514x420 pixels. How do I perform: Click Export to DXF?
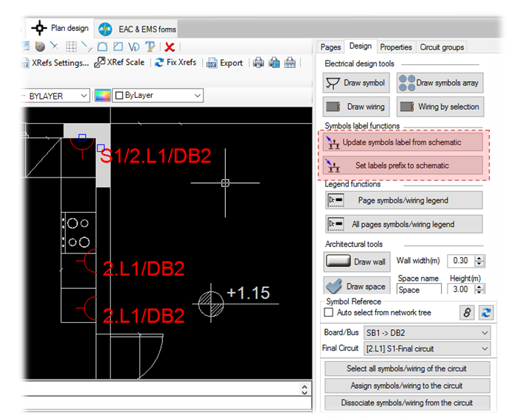click(224, 63)
